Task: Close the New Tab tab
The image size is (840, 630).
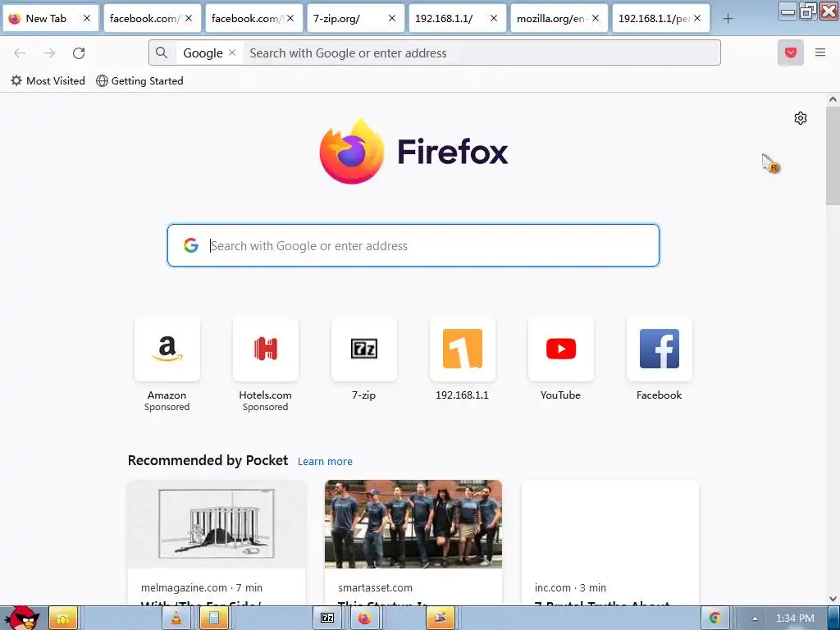Action: 87,18
